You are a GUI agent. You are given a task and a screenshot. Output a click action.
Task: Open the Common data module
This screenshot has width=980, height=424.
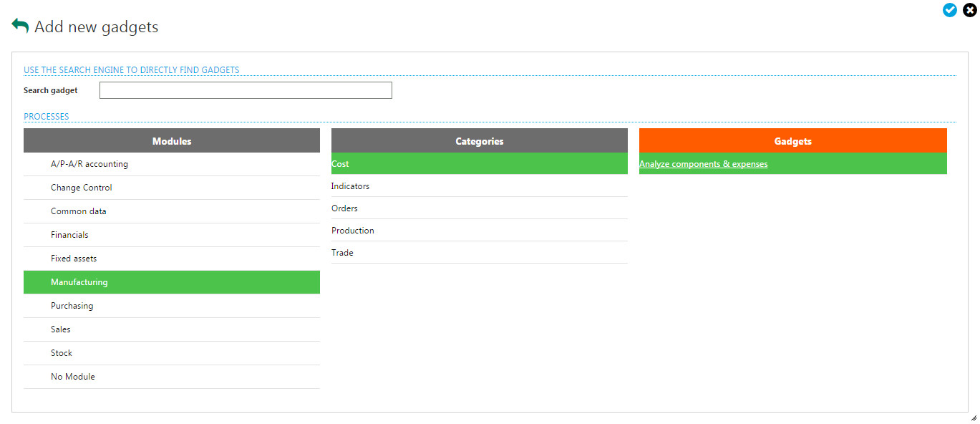pyautogui.click(x=79, y=211)
